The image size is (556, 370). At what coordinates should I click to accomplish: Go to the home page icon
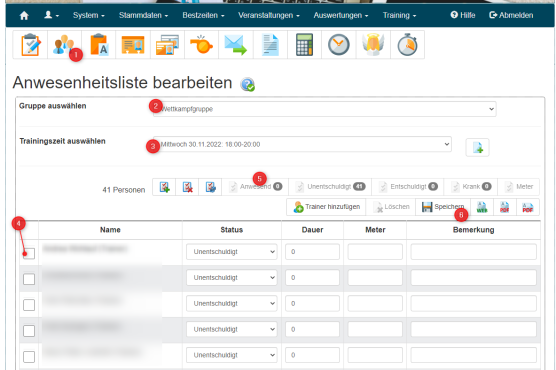pos(24,16)
